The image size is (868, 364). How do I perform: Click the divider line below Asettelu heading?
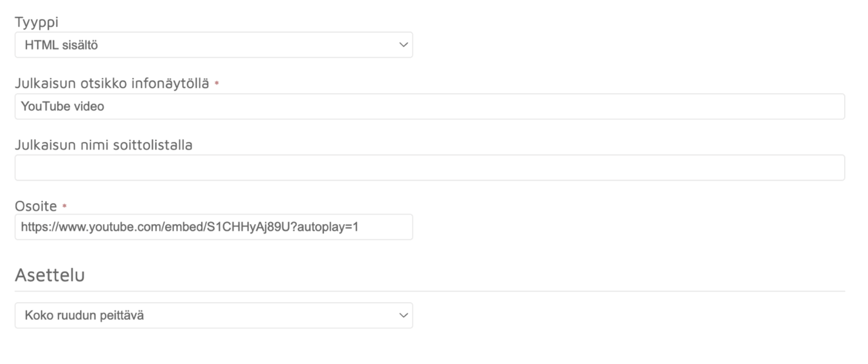pyautogui.click(x=430, y=291)
